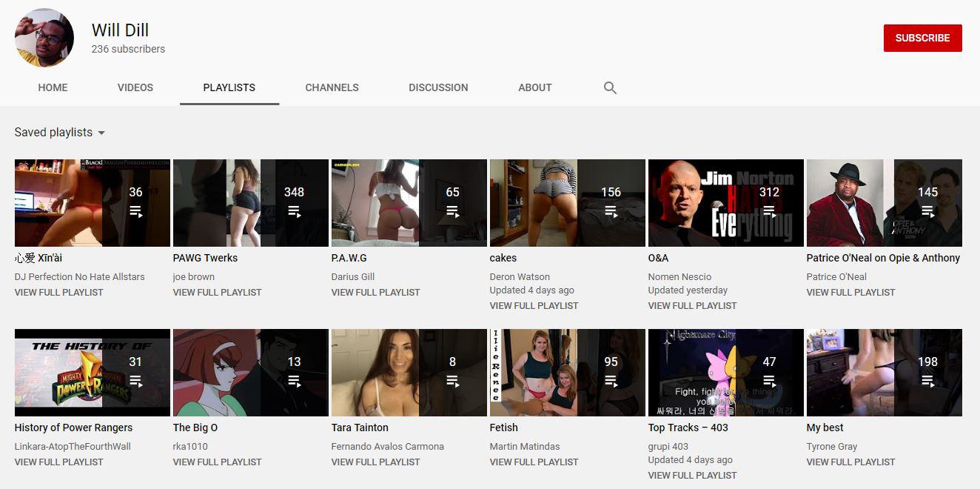Click the Will Dill channel avatar

[x=44, y=38]
